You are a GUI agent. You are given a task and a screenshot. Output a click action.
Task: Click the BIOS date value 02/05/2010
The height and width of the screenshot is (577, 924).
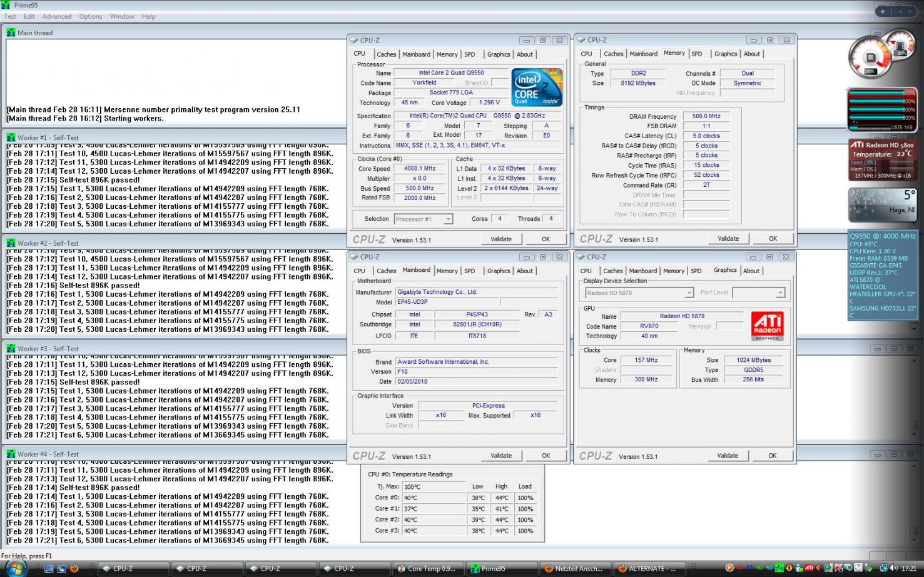point(476,381)
